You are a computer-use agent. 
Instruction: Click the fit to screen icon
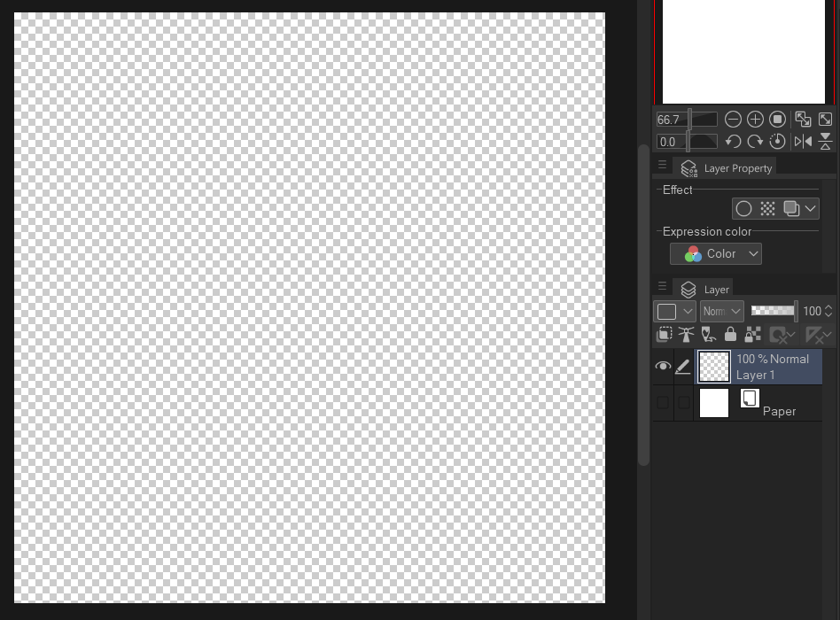click(x=825, y=119)
